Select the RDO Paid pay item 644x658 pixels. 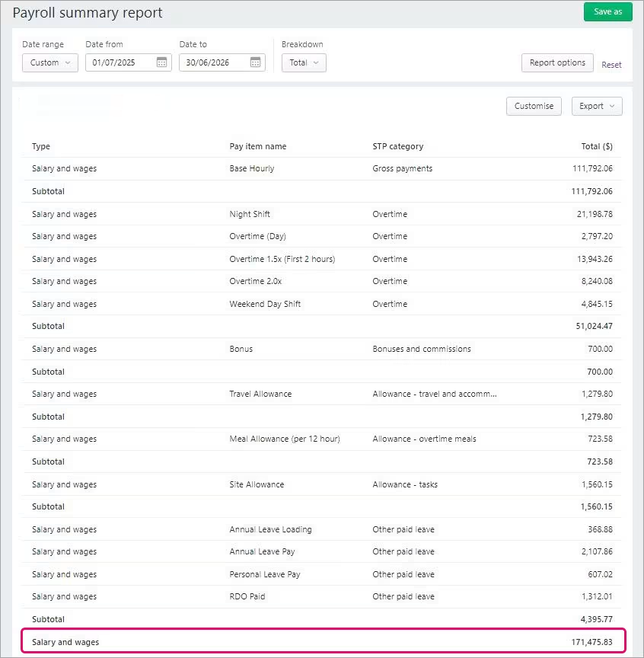tap(247, 597)
